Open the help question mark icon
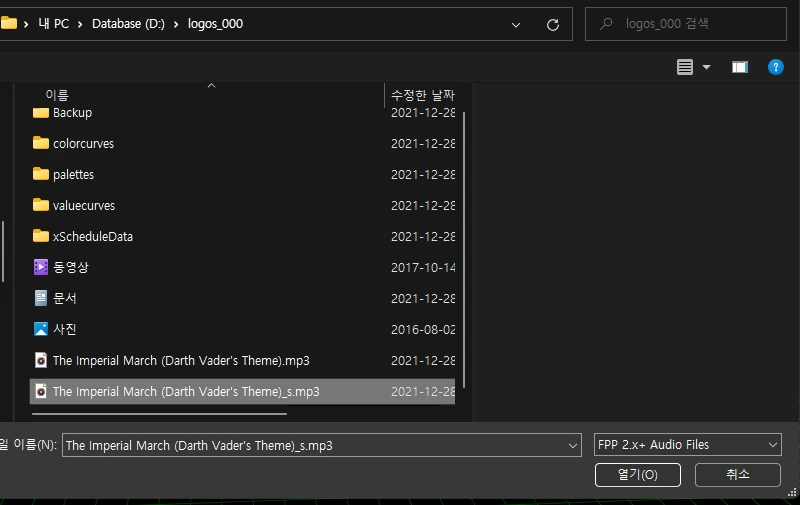The width and height of the screenshot is (800, 505). (776, 67)
